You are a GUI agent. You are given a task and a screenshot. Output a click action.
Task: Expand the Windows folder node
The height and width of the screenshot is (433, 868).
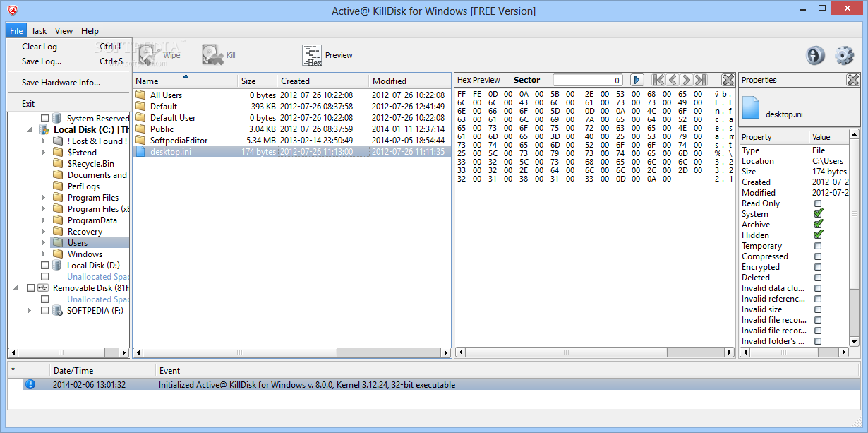click(x=43, y=254)
